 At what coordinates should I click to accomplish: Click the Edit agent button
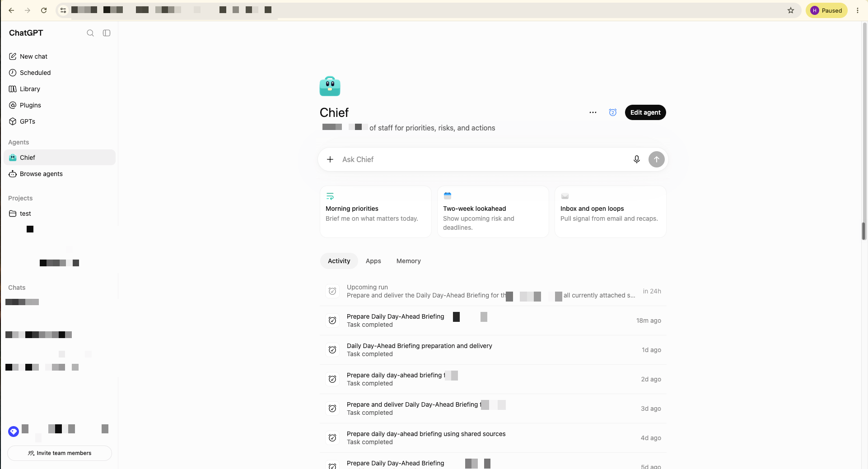click(x=645, y=112)
